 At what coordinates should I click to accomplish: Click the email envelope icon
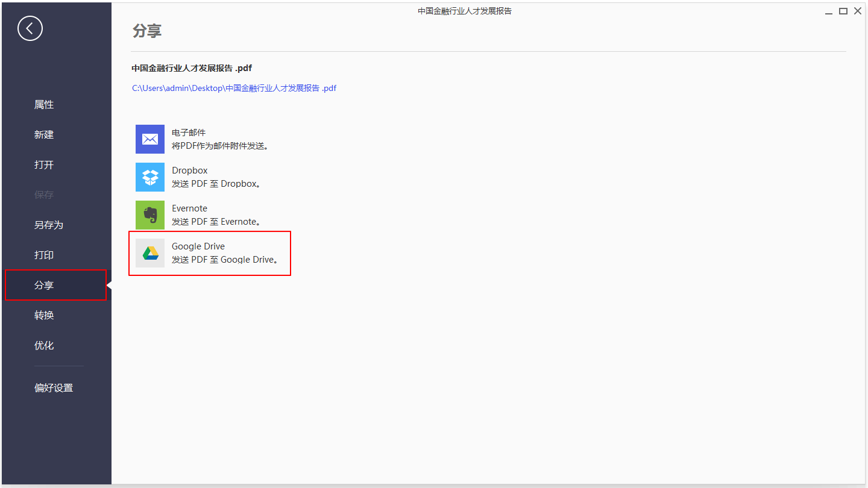pos(150,139)
